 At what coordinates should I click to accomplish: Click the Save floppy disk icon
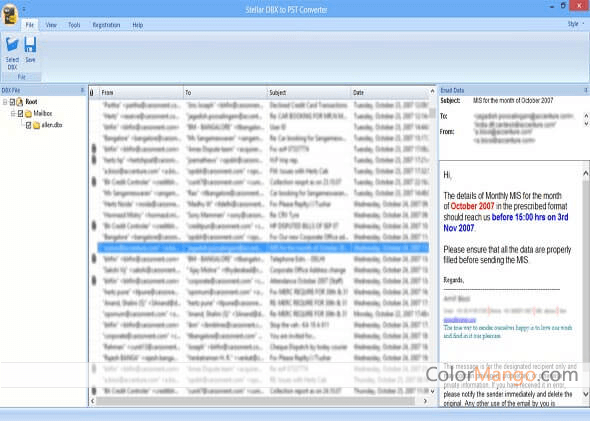(x=30, y=45)
